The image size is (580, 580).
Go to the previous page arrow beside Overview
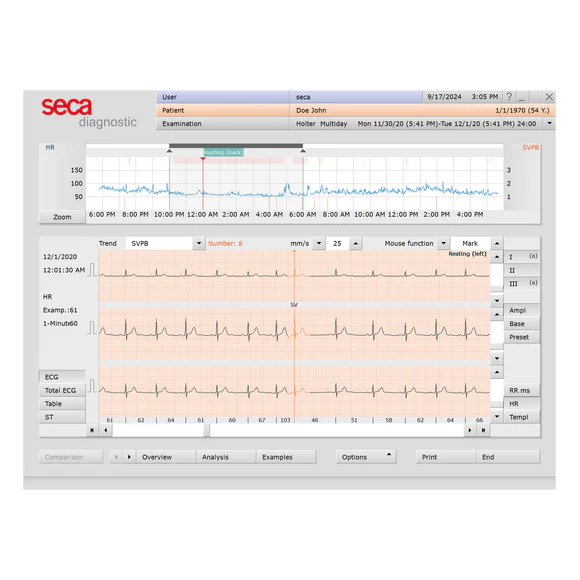(x=116, y=457)
